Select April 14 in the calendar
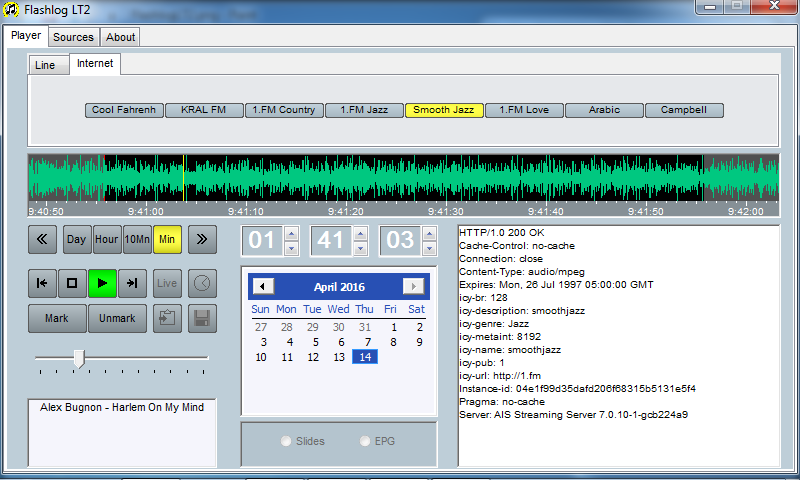Screen dimensions: 800x480 (x=365, y=357)
